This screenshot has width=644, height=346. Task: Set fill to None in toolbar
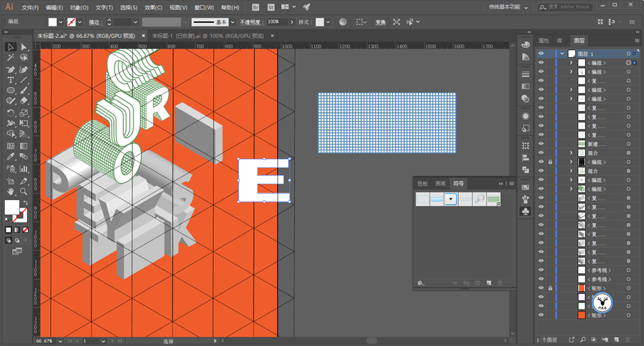pyautogui.click(x=26, y=230)
